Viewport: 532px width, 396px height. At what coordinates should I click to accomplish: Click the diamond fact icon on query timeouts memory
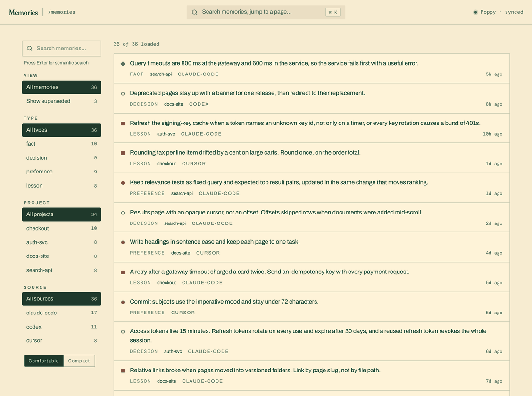[123, 63]
